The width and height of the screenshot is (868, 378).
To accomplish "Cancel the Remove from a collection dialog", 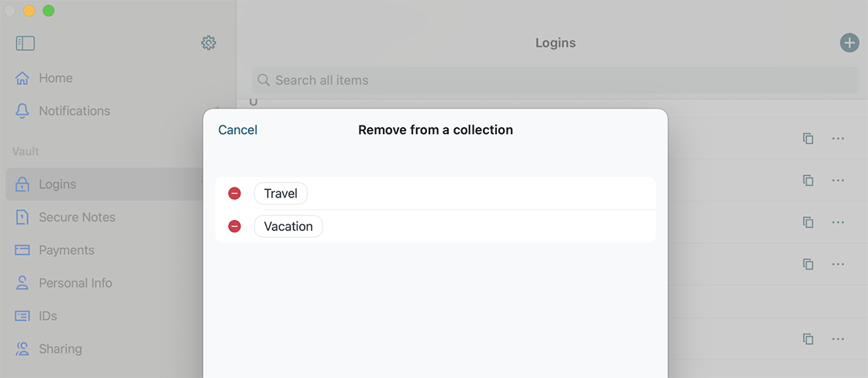I will pos(237,130).
